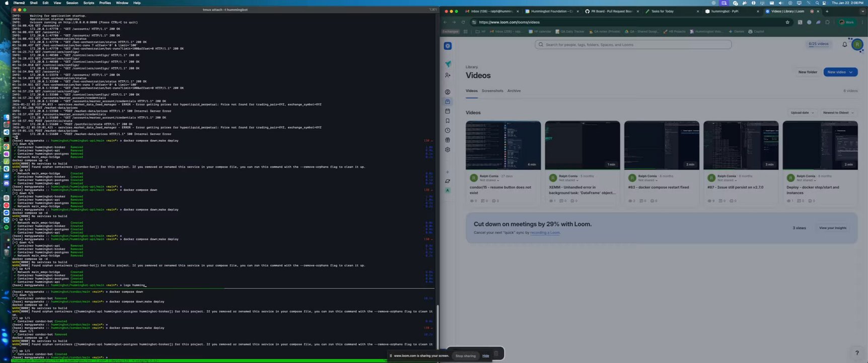The height and width of the screenshot is (363, 868).
Task: Expand Not shared dropdown on #87 video
Action: pos(727,180)
